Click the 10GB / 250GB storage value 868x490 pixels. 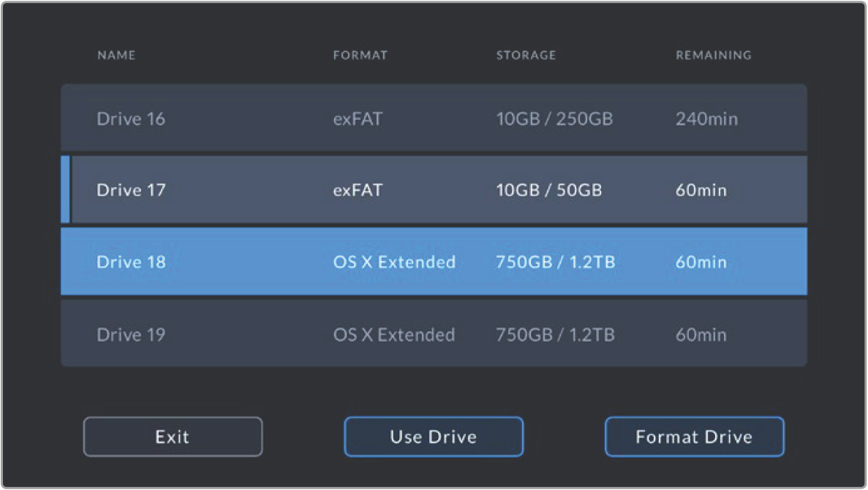(554, 118)
